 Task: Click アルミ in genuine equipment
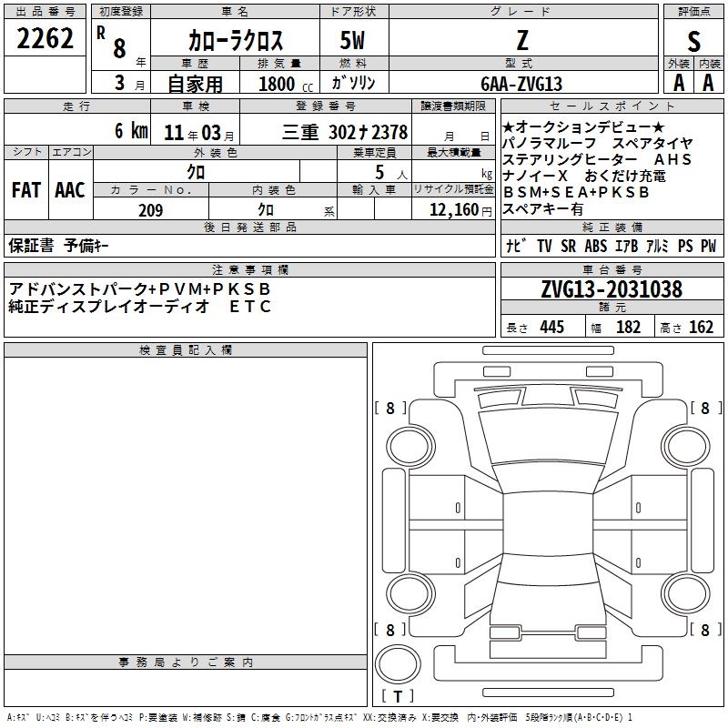coord(657,246)
